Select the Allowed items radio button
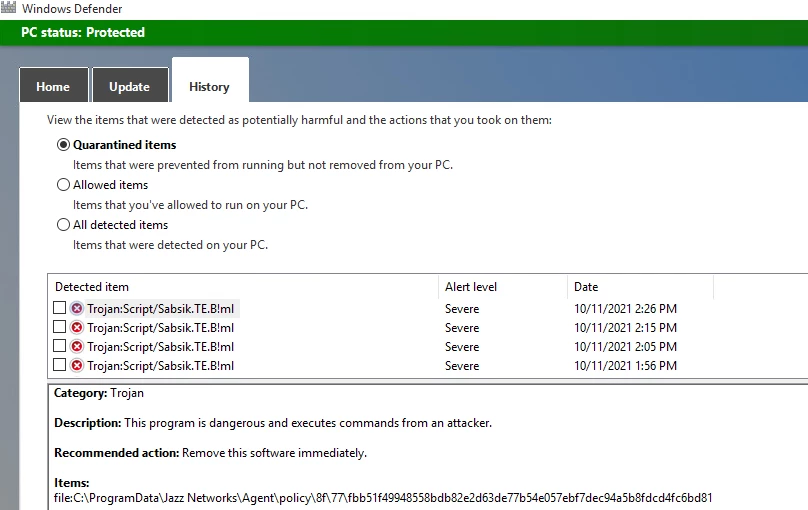This screenshot has width=808, height=510. coord(63,185)
